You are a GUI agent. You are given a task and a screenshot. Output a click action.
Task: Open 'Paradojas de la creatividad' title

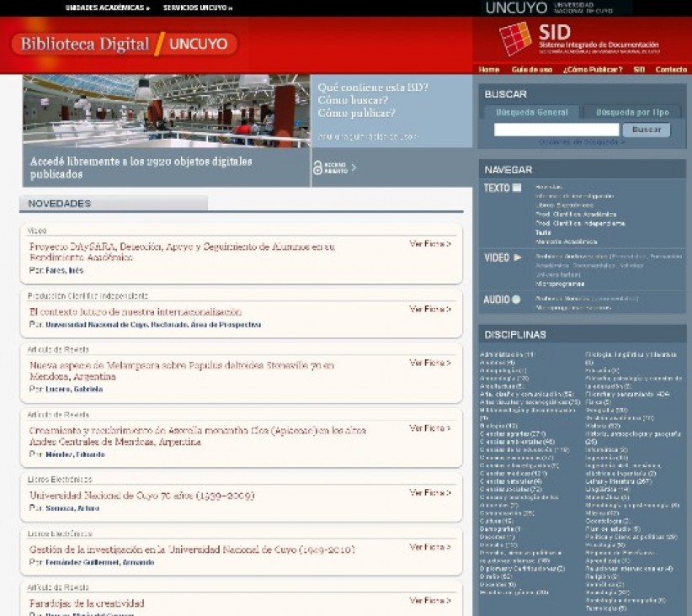coord(87,603)
